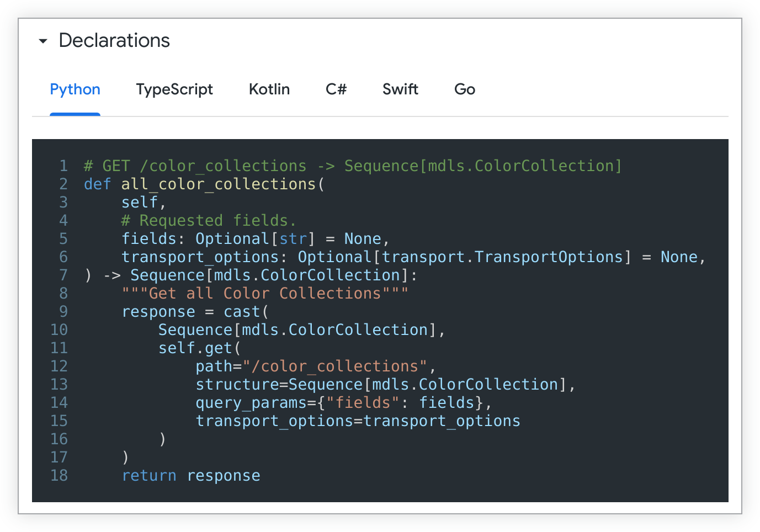Click the '# Requested fields.' comment

point(209,221)
